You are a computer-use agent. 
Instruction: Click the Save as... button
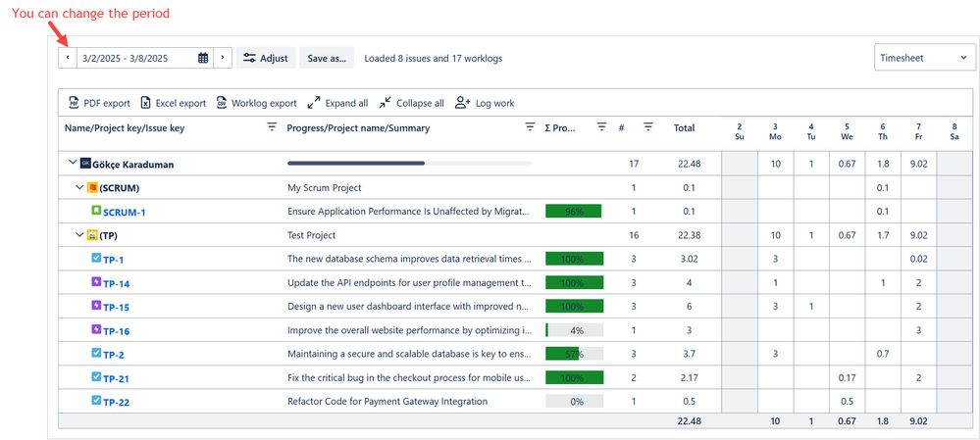click(326, 58)
